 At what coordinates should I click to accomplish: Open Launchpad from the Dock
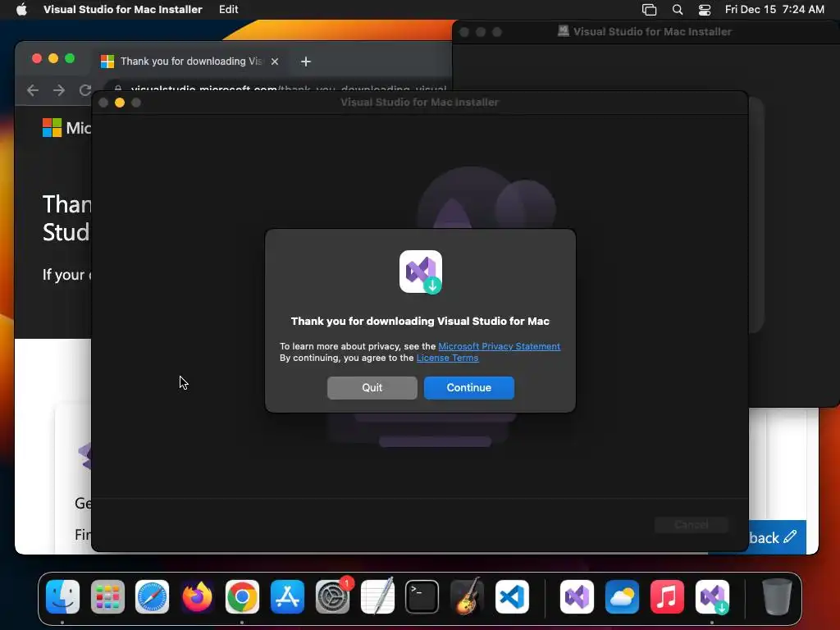[x=107, y=596]
